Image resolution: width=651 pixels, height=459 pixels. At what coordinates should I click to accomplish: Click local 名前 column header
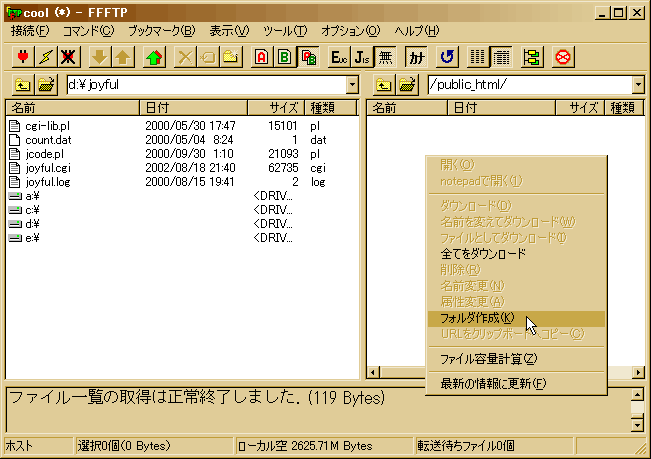pos(70,108)
